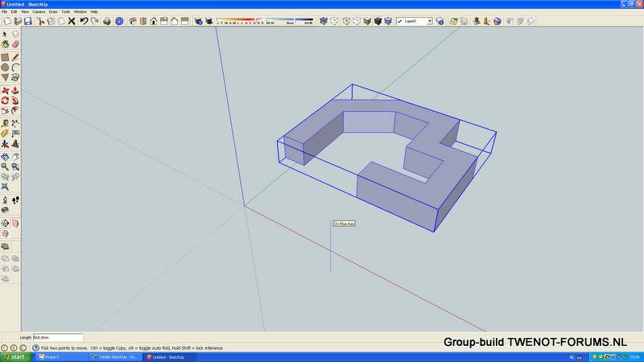The width and height of the screenshot is (644, 362).
Task: Undo the last action
Action: point(85,21)
